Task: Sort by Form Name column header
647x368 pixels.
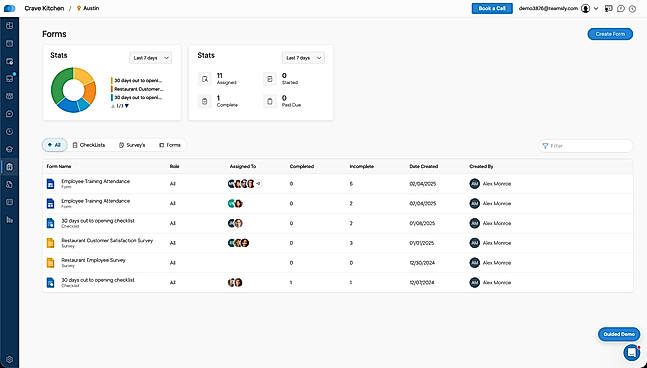Action: pyautogui.click(x=59, y=166)
